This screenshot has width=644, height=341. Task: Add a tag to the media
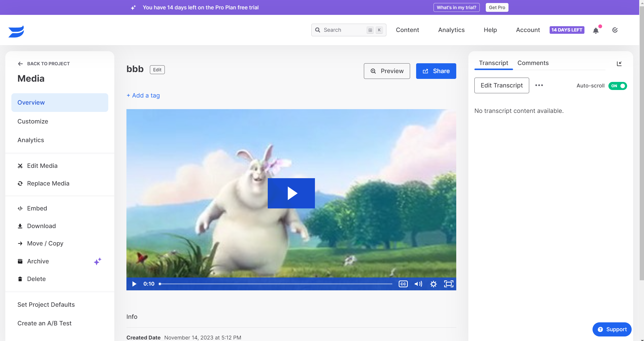tap(143, 96)
